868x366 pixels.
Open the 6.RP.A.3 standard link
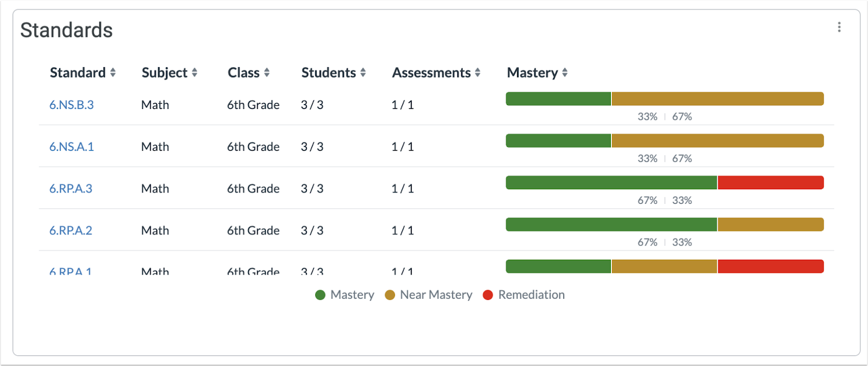71,188
